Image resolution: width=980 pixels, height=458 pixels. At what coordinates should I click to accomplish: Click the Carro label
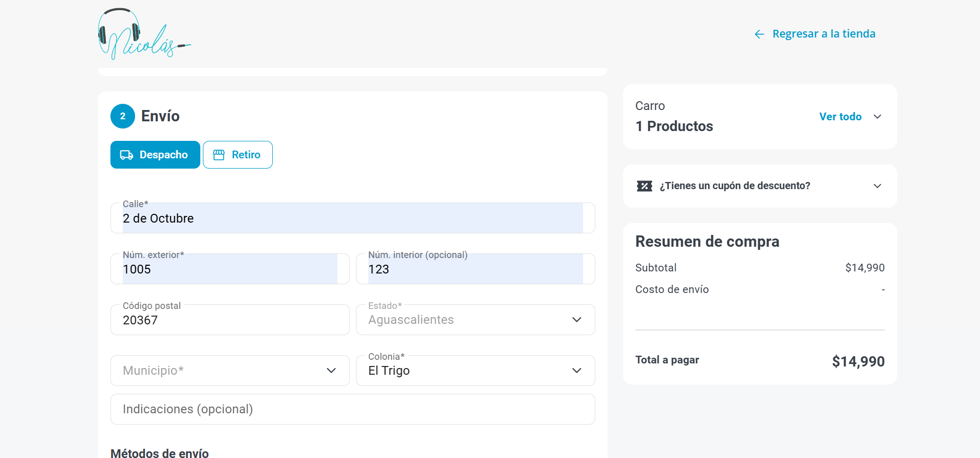pos(650,106)
